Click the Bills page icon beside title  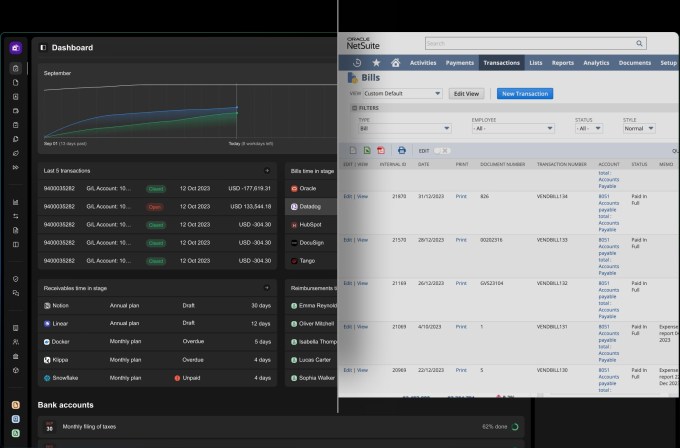point(352,78)
